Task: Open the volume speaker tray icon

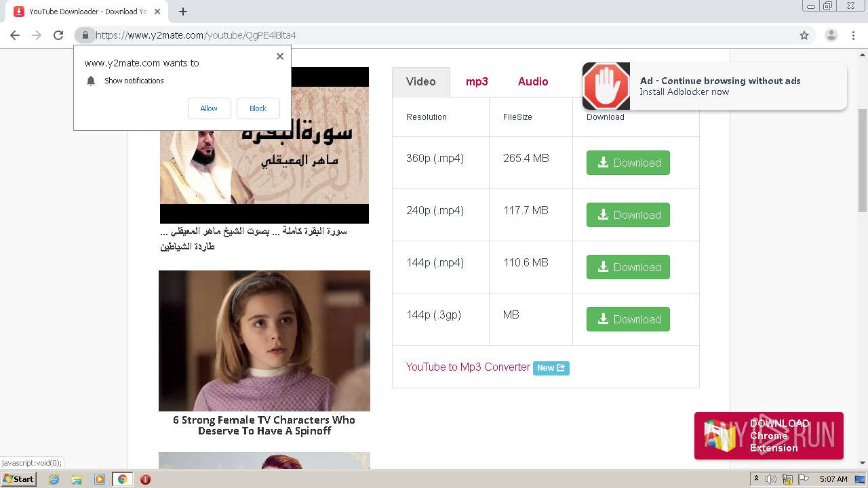Action: click(x=771, y=479)
